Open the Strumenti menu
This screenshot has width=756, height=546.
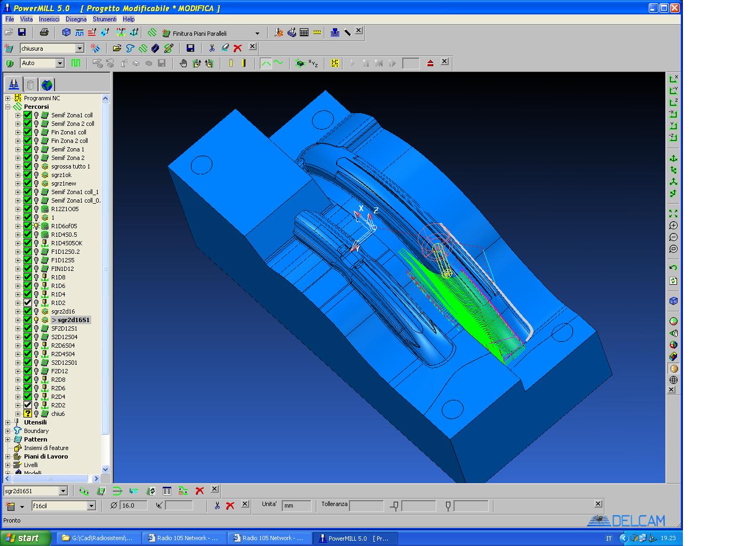pos(104,19)
